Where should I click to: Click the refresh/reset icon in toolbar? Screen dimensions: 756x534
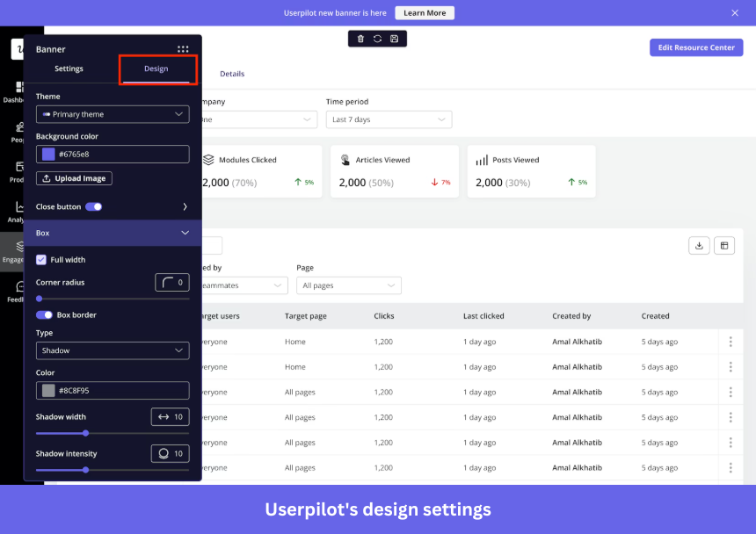pos(377,39)
